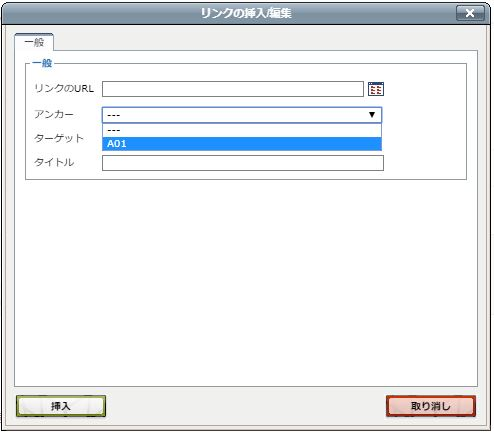The image size is (494, 433).
Task: Toggle the アンカー dropdown arrow
Action: pos(372,115)
